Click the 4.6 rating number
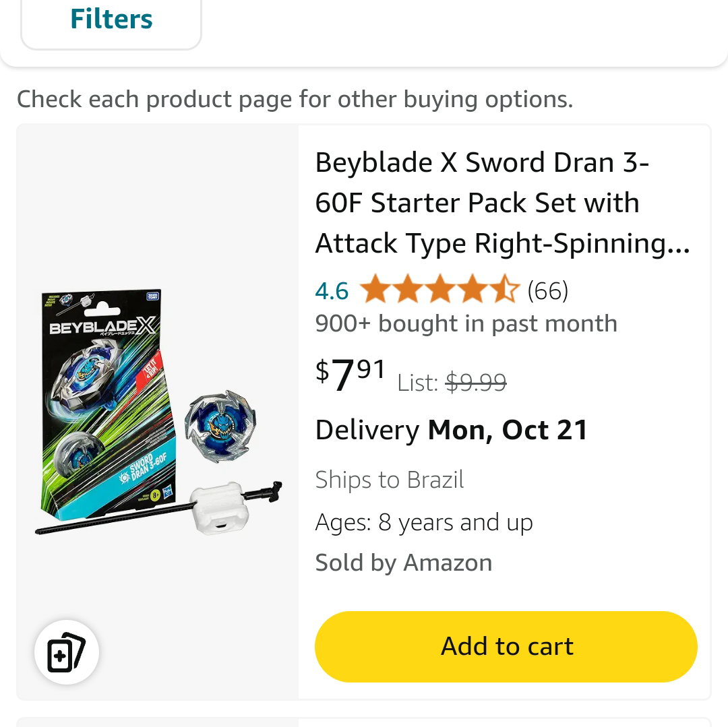728x727 pixels. (x=332, y=291)
